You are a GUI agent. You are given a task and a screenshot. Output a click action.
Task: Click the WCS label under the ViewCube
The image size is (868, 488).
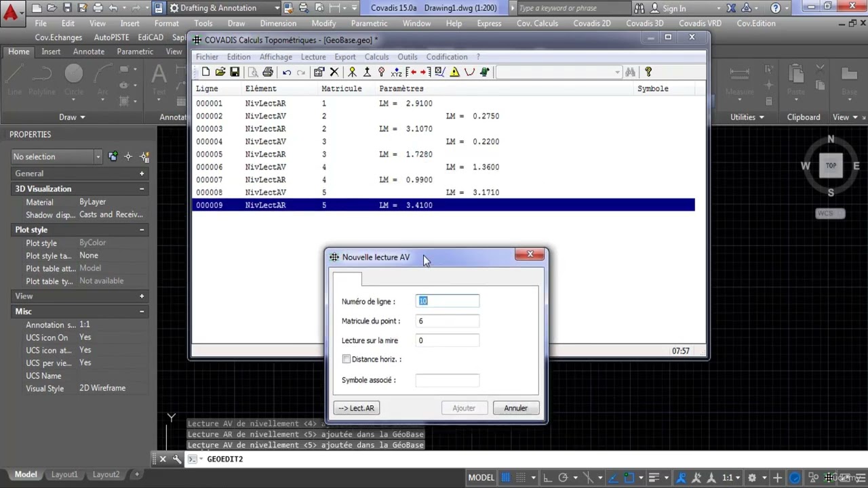click(x=830, y=213)
